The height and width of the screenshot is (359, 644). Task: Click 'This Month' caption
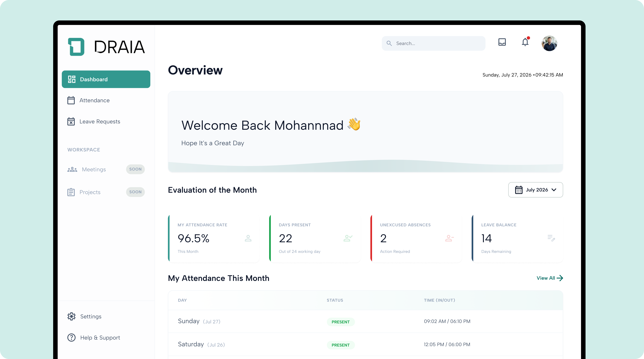[188, 251]
